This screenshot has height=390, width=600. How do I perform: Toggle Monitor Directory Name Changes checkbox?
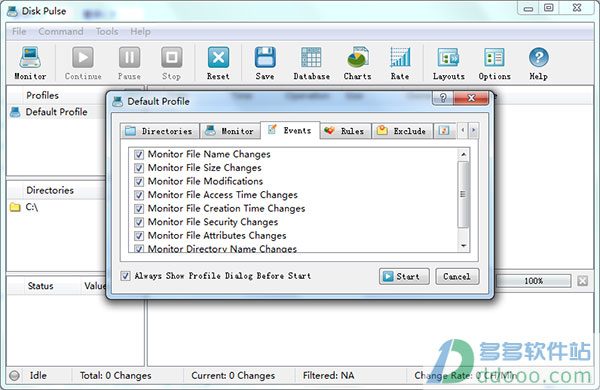(x=139, y=248)
